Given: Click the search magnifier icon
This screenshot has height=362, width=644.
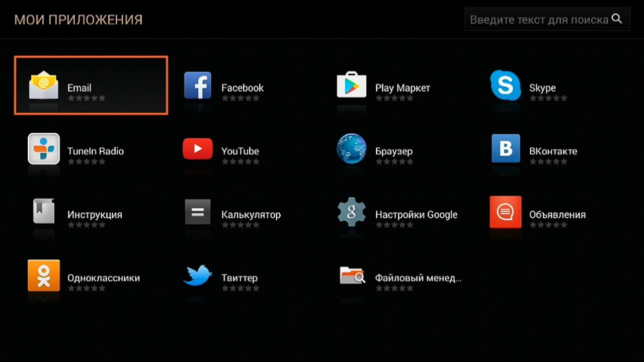Looking at the screenshot, I should tap(617, 19).
